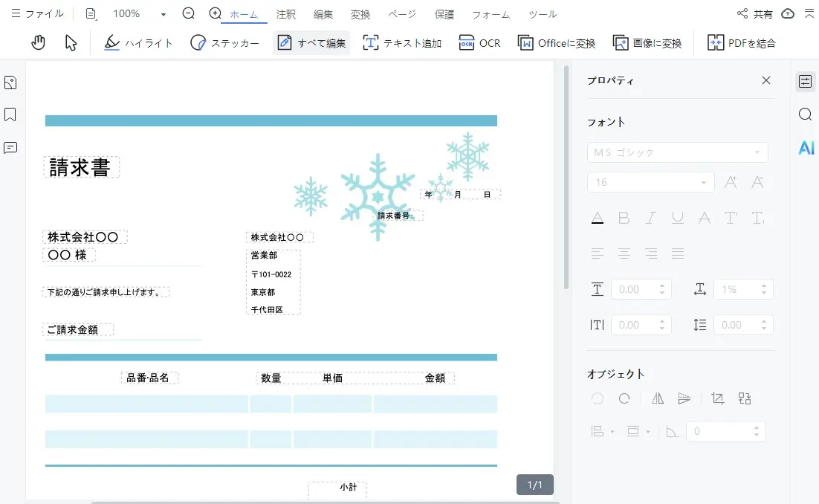This screenshot has height=504, width=819.
Task: Open the ファイル menu
Action: (36, 13)
